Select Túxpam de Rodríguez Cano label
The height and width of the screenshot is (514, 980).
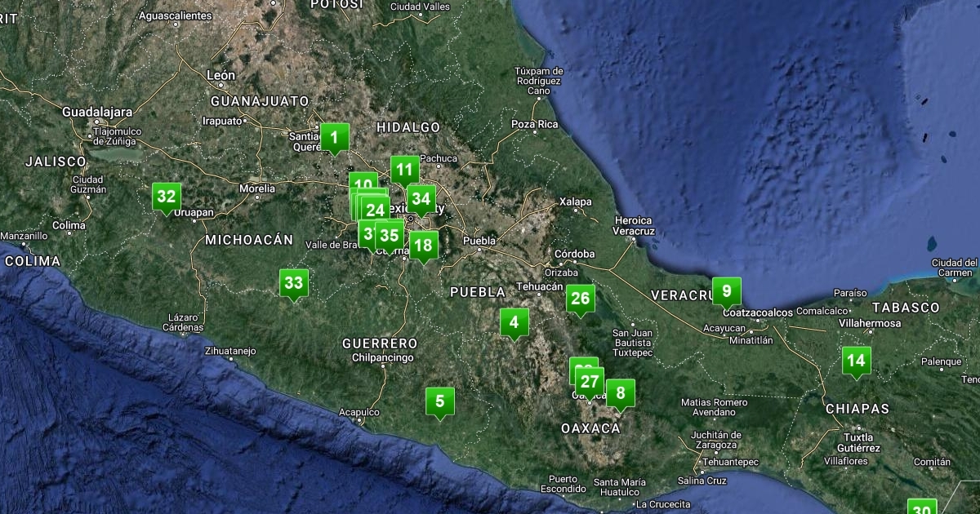[x=539, y=81]
